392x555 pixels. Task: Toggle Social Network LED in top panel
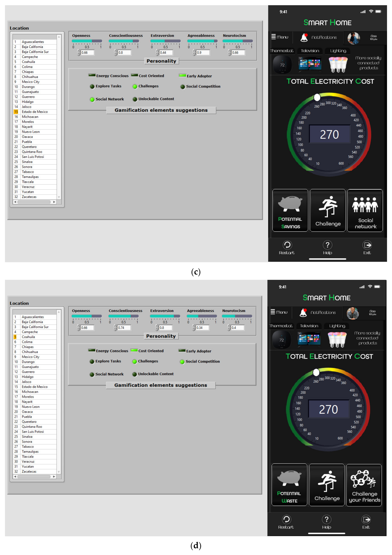[x=92, y=99]
